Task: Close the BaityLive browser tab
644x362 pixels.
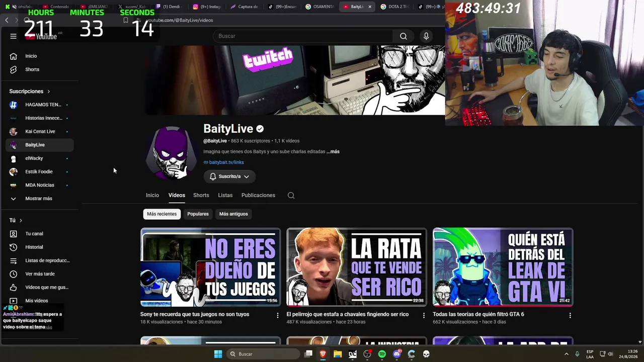Action: [370, 7]
